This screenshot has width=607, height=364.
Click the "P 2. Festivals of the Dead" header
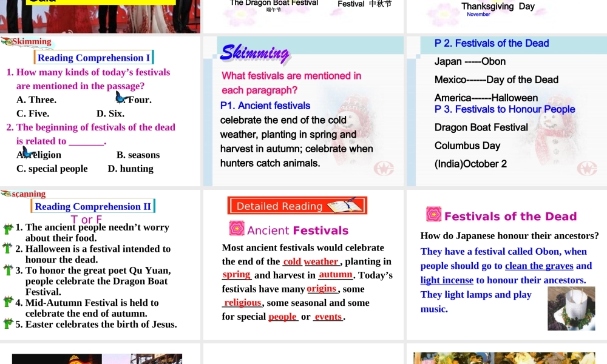pos(492,43)
